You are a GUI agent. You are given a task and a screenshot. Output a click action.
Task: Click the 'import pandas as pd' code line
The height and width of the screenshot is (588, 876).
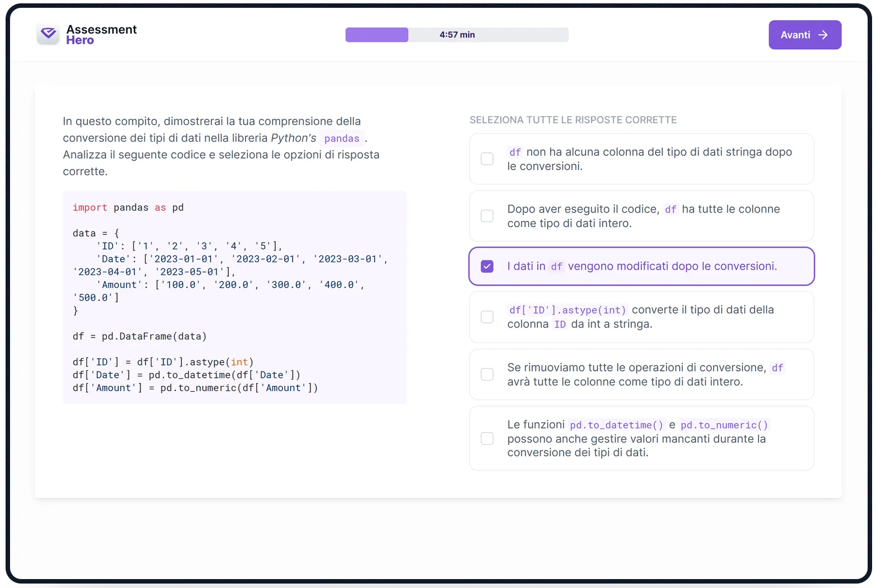click(x=128, y=208)
